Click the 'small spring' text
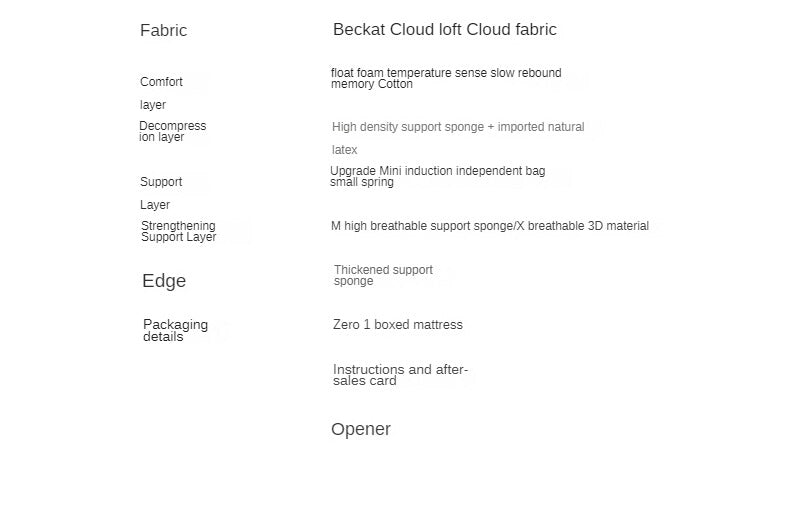The height and width of the screenshot is (525, 790). tap(362, 183)
